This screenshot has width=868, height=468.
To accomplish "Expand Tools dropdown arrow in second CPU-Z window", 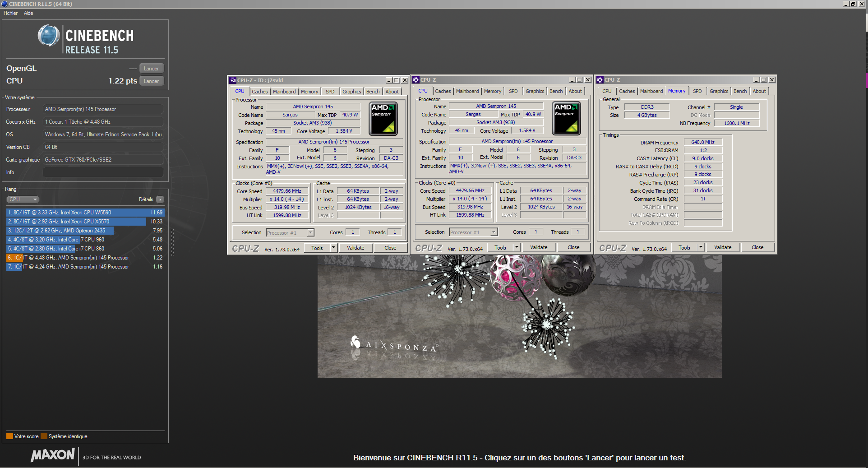I will [517, 247].
